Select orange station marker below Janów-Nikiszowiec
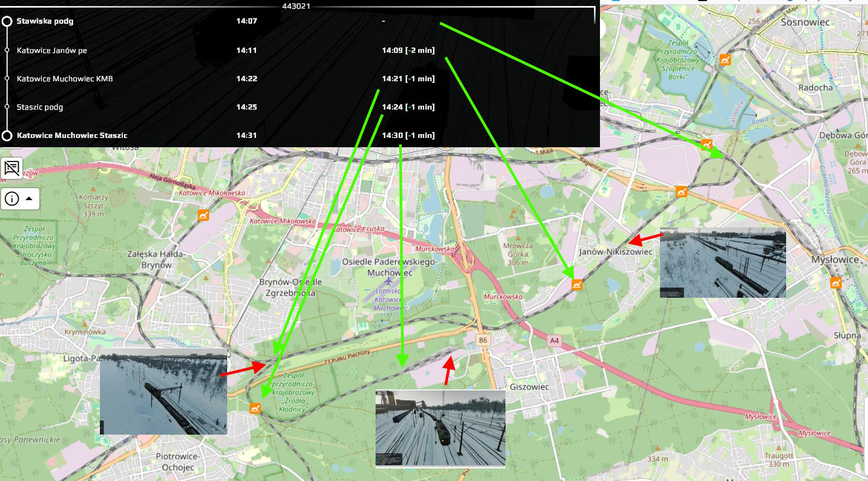This screenshot has width=868, height=481. point(577,284)
